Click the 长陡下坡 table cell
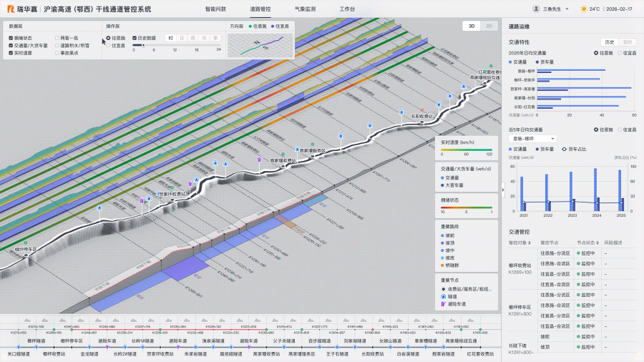The image size is (644, 362). (x=521, y=349)
